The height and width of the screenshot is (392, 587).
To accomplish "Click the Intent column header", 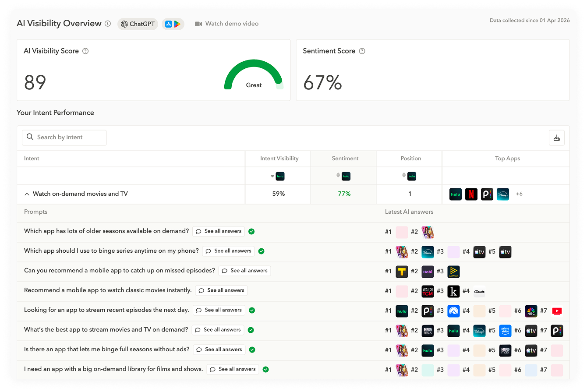I will pos(32,159).
